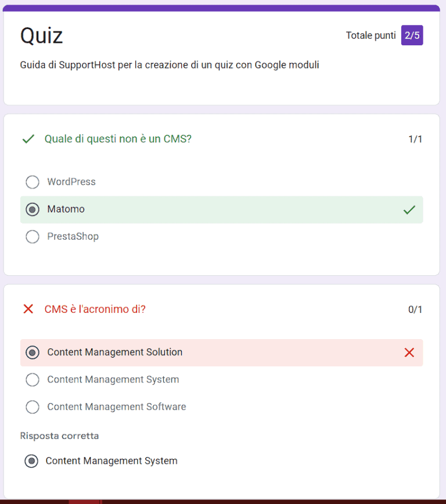Click the 0/1 score label on question two
The height and width of the screenshot is (504, 446).
coord(416,309)
